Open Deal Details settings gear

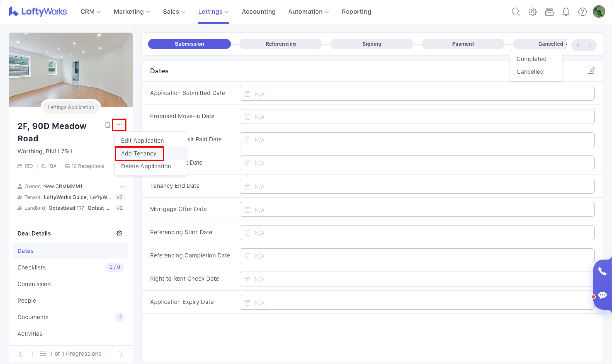coord(119,233)
